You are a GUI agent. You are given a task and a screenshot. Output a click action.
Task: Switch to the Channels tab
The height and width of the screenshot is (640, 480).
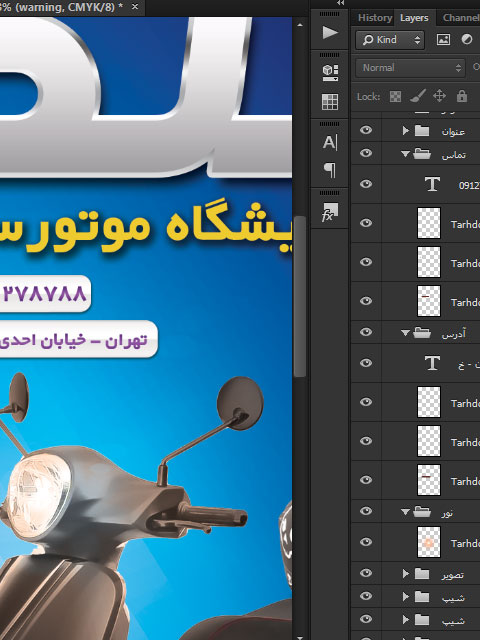(461, 18)
